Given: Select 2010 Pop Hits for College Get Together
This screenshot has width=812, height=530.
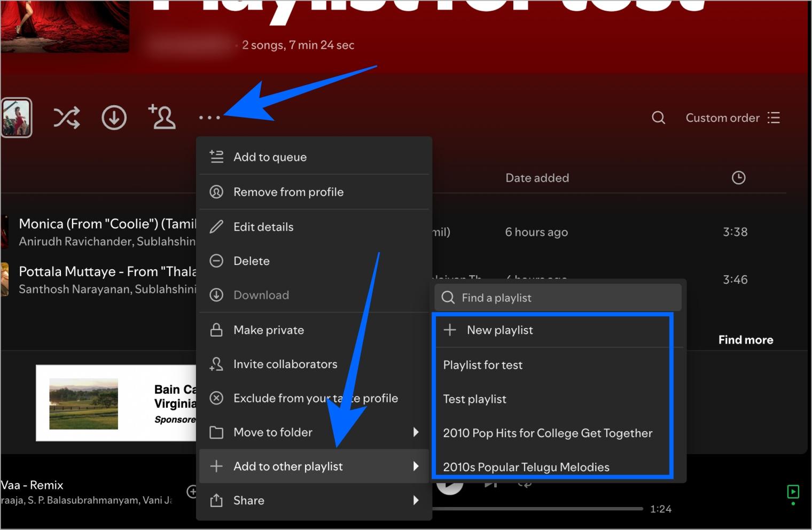Looking at the screenshot, I should tap(548, 433).
